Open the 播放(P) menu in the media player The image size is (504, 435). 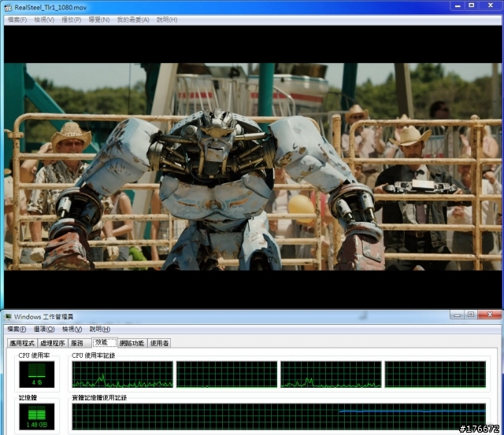pyautogui.click(x=71, y=20)
